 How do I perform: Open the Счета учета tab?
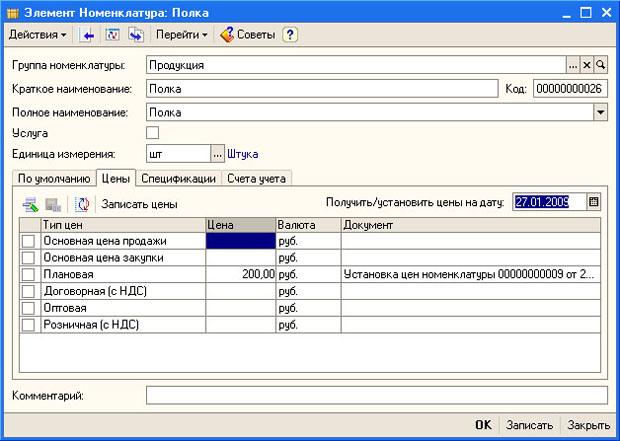coord(256,179)
